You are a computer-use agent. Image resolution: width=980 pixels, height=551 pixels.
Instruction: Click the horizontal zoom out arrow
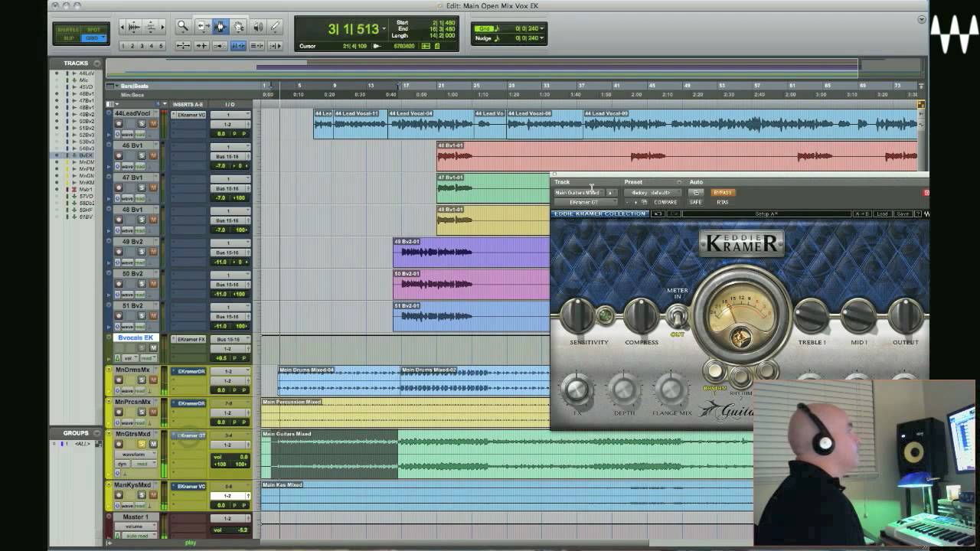click(x=122, y=27)
